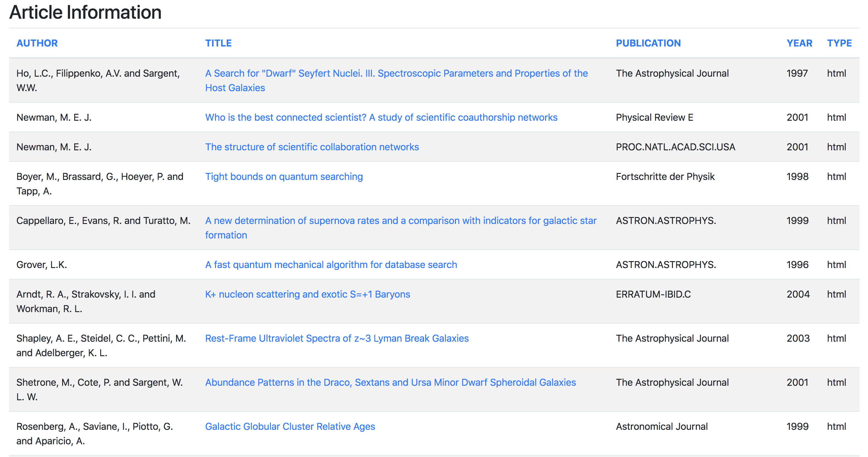
Task: Sort the table by the PUBLICATION column
Action: pos(649,43)
